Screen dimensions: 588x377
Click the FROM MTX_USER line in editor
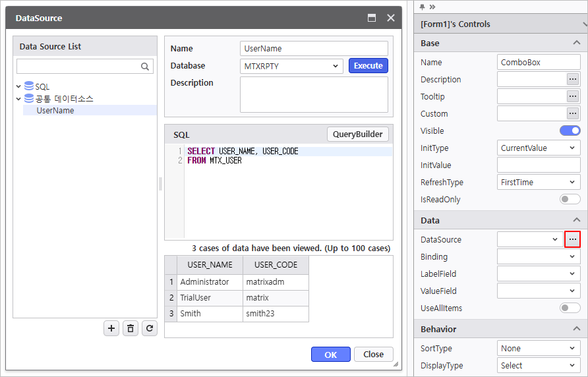pos(288,161)
